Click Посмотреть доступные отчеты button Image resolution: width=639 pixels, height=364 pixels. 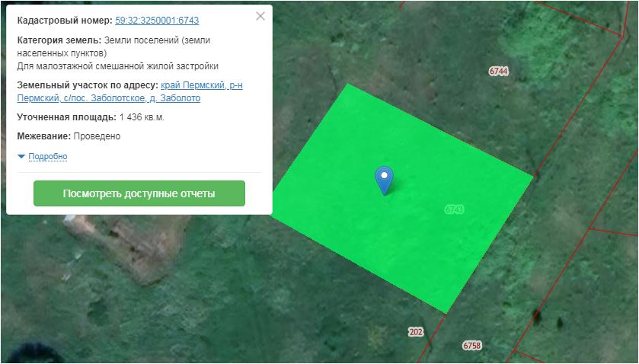click(x=139, y=193)
